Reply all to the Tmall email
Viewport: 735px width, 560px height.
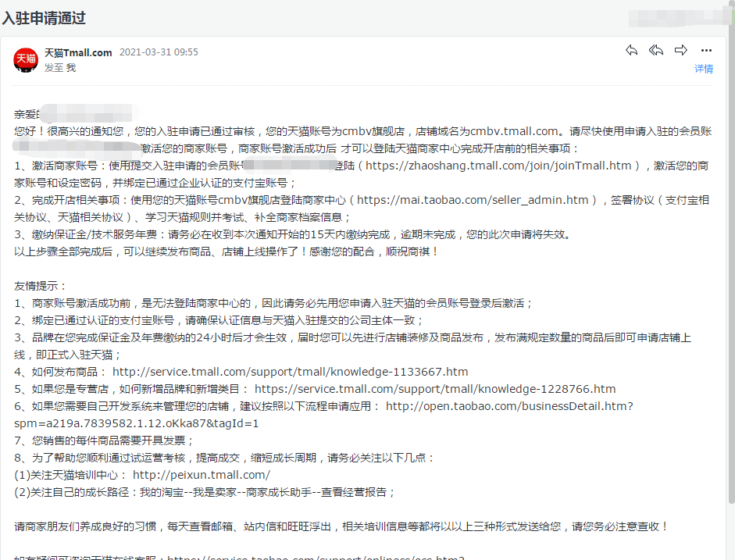[x=656, y=50]
